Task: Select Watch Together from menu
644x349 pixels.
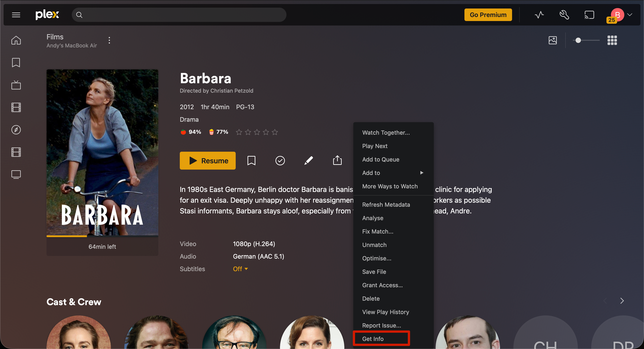Action: (393, 133)
